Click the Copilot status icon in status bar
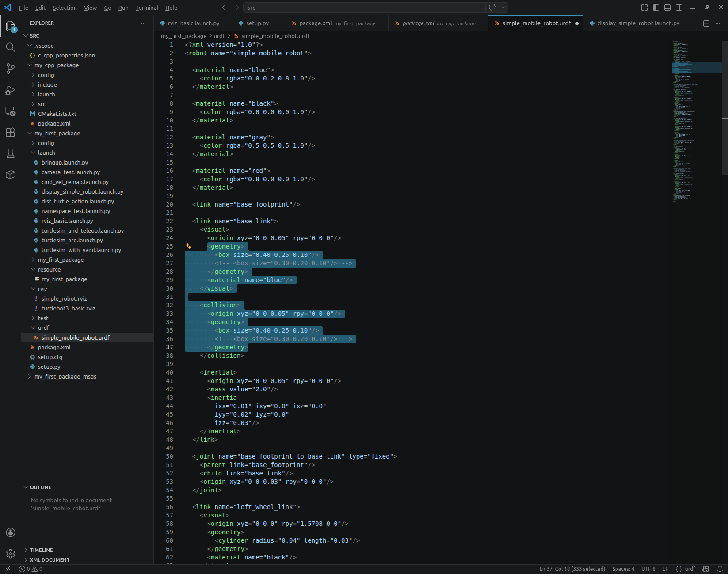 point(706,569)
